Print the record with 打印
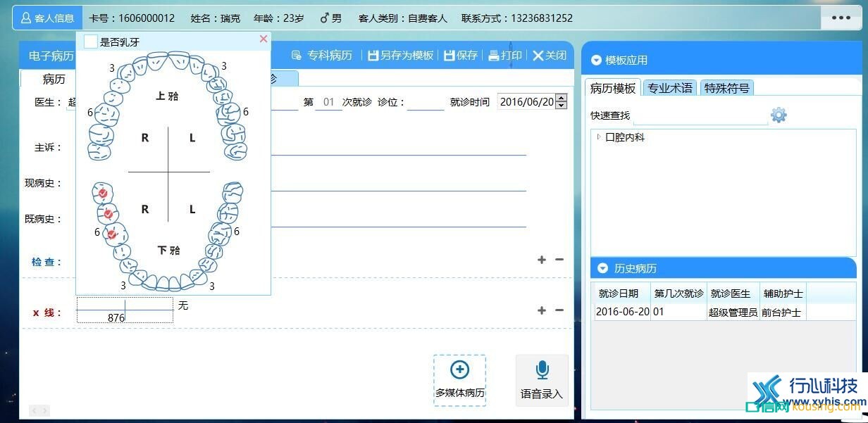This screenshot has height=423, width=868. point(505,55)
